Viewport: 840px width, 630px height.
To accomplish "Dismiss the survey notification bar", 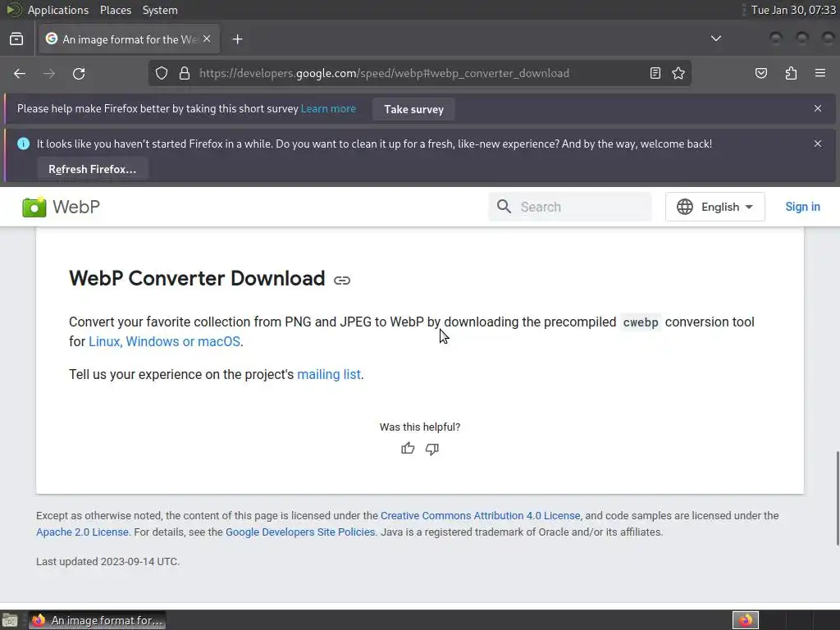I will click(818, 108).
